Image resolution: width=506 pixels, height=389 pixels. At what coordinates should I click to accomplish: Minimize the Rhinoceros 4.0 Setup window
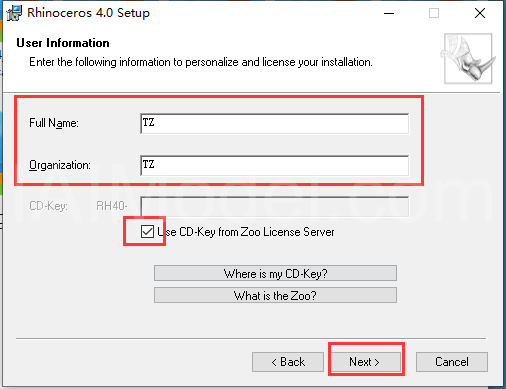(389, 13)
